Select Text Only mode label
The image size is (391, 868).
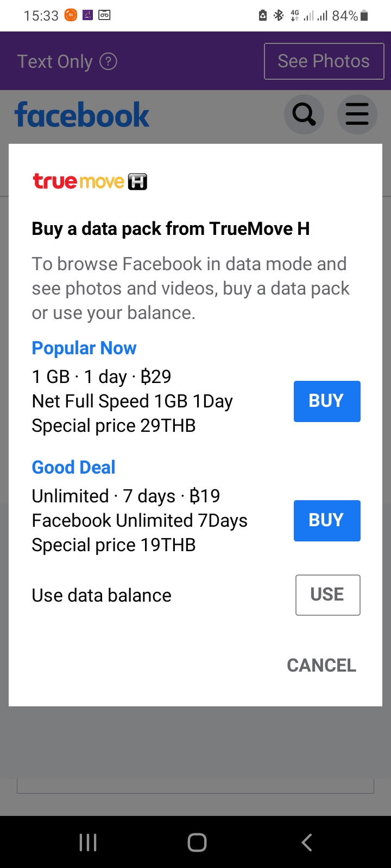point(55,61)
